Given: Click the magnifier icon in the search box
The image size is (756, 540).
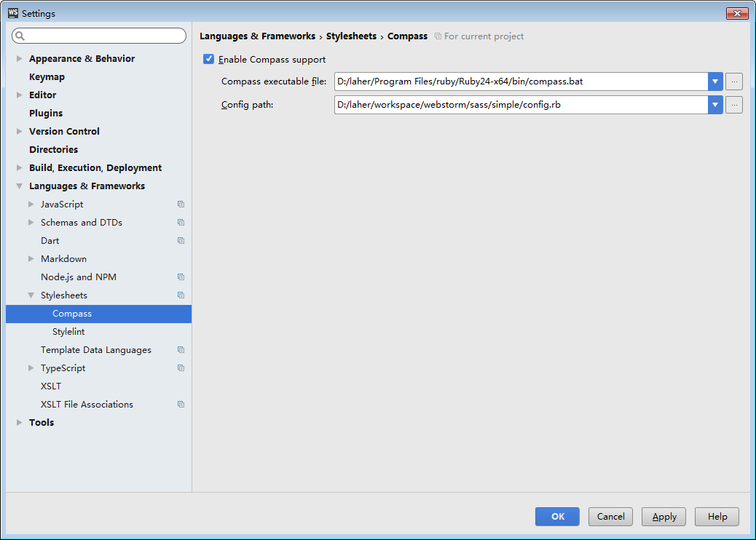Looking at the screenshot, I should pyautogui.click(x=20, y=36).
